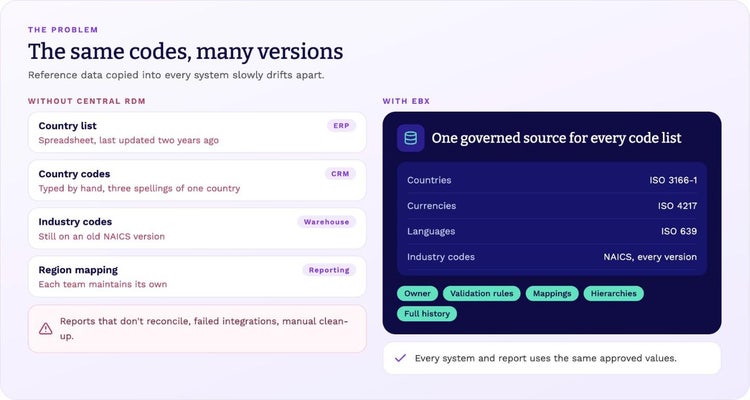750x400 pixels.
Task: Select the Languages row label
Action: [x=431, y=232]
